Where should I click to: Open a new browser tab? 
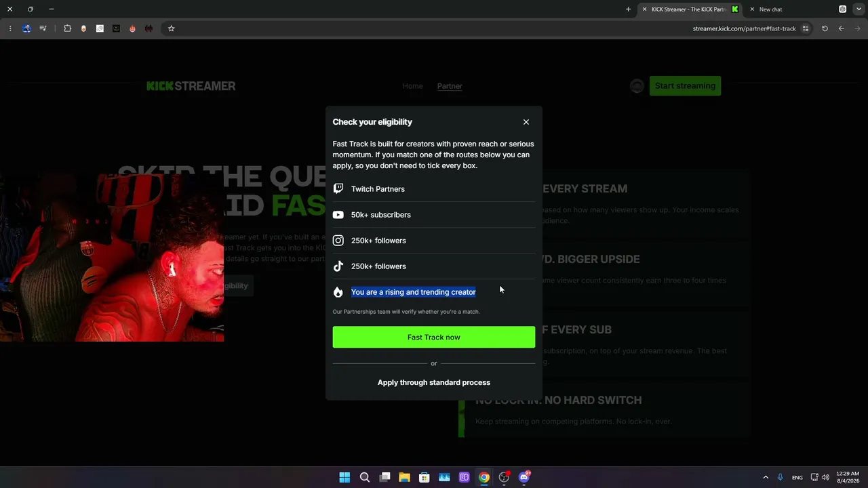point(628,9)
